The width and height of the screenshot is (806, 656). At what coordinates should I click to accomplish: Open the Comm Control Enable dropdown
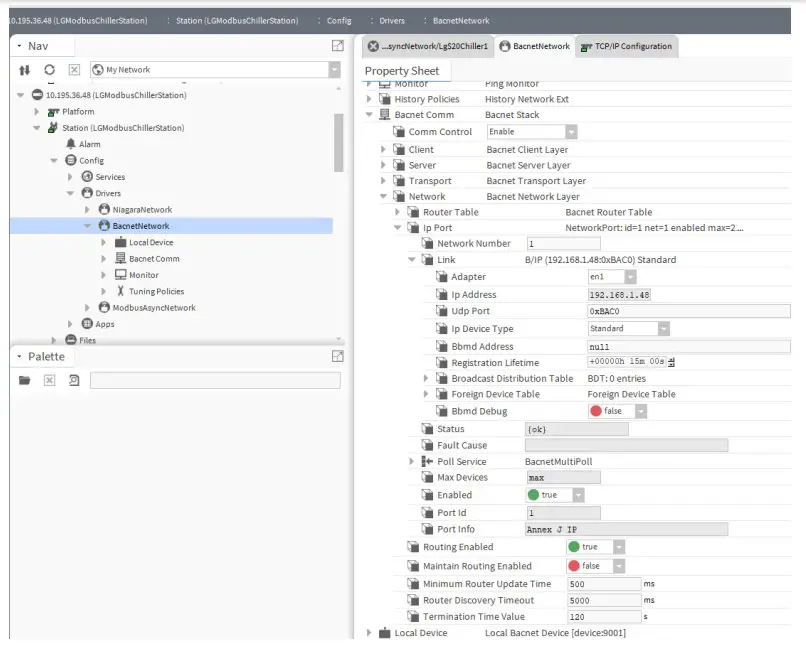572,132
